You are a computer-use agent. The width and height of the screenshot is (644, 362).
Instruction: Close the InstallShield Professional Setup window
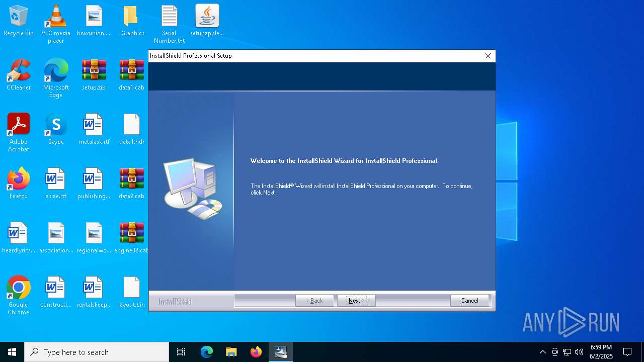488,56
